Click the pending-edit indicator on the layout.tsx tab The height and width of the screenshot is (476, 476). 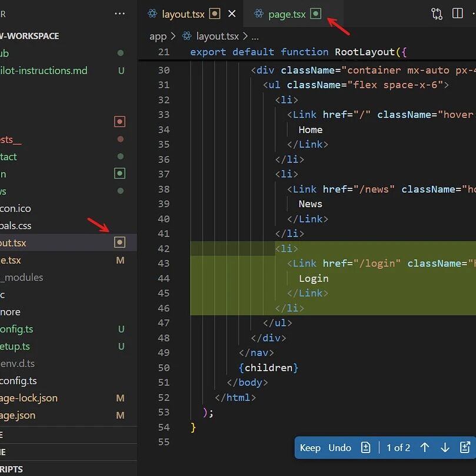coord(215,14)
